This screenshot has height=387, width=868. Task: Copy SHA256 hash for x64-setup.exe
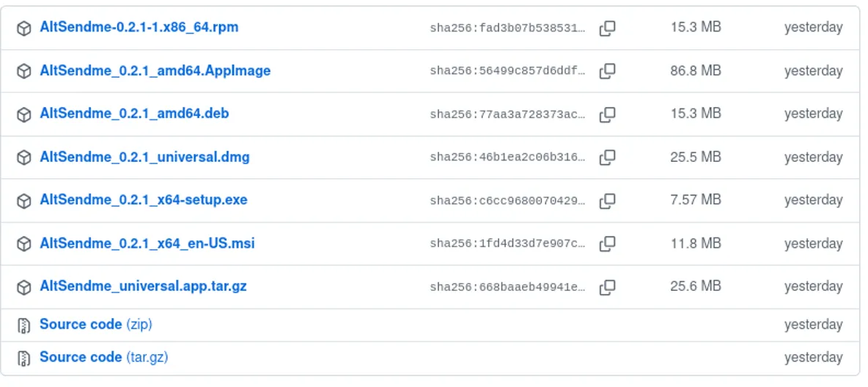click(607, 200)
